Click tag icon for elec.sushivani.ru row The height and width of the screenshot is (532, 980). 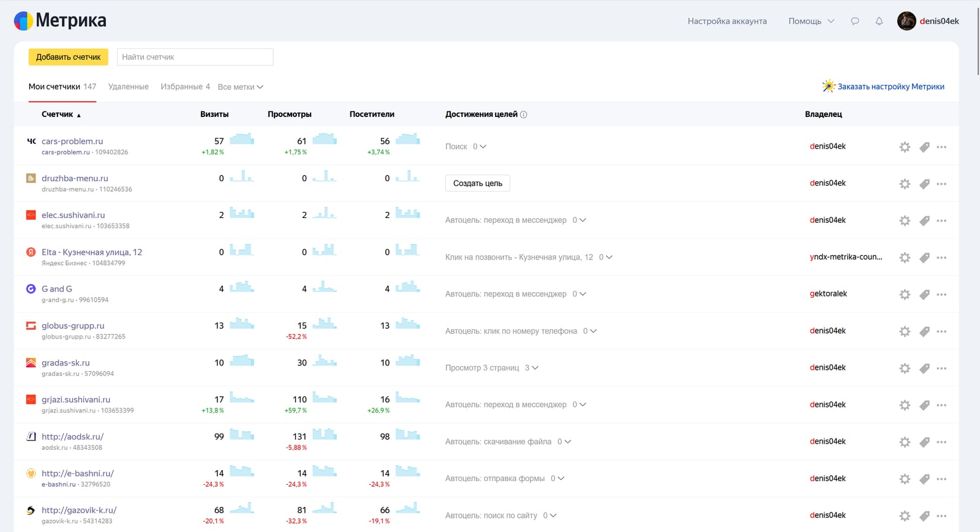[925, 220]
